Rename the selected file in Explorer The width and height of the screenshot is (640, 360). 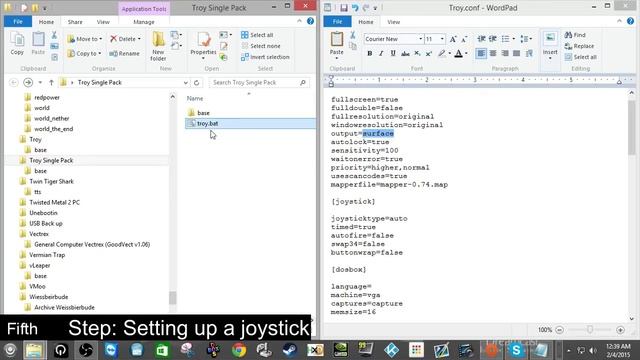124,53
